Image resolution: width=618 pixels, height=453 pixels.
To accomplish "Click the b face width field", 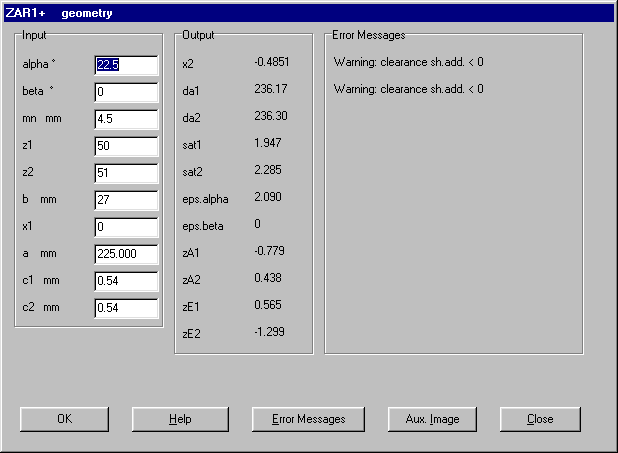I will (x=126, y=200).
